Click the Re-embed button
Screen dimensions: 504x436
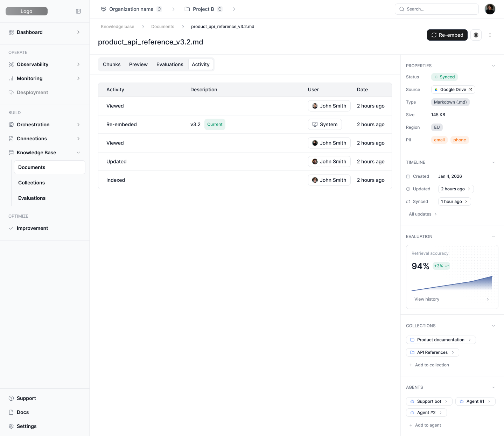pyautogui.click(x=447, y=35)
